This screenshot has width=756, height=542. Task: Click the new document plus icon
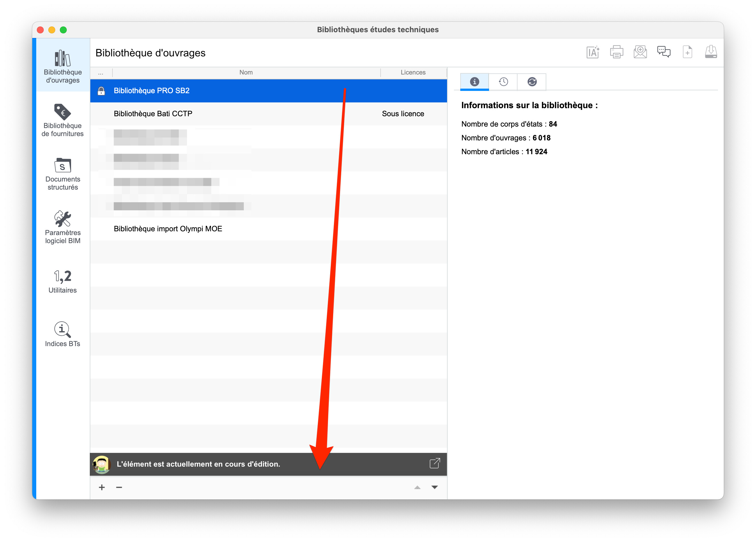687,52
